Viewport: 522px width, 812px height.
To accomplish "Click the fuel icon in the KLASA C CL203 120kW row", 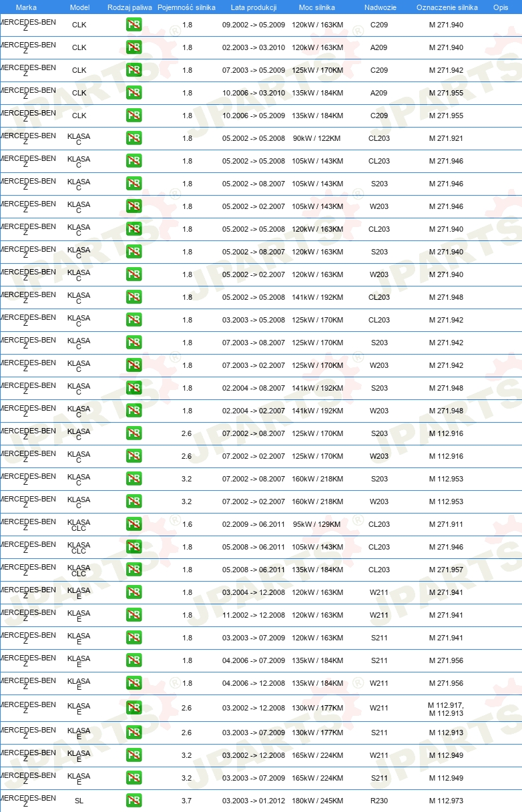I will (x=134, y=229).
